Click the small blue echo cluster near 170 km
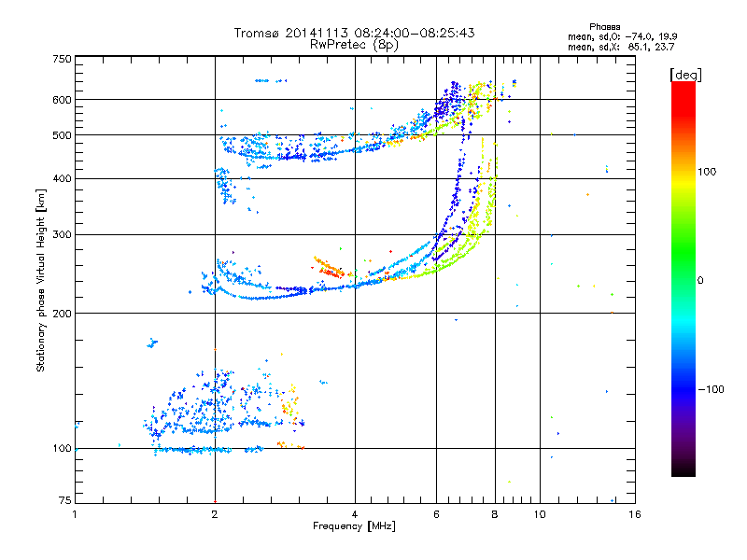 coord(151,343)
